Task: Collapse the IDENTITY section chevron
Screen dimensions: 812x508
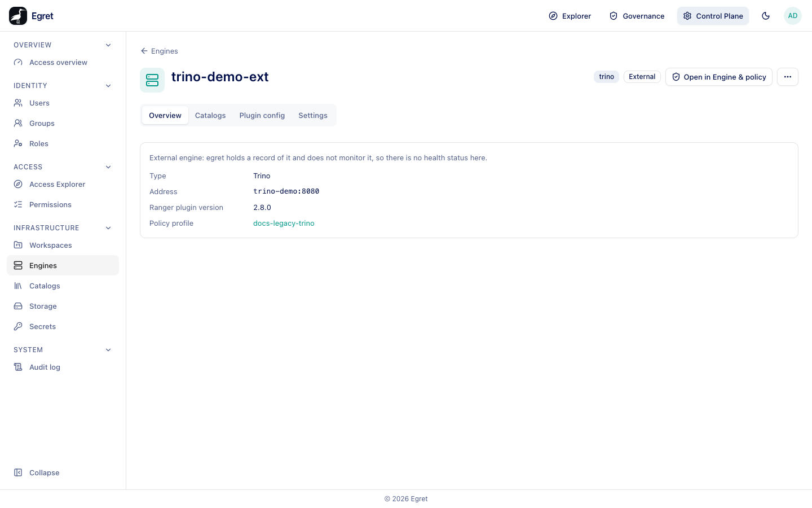Action: (108, 86)
